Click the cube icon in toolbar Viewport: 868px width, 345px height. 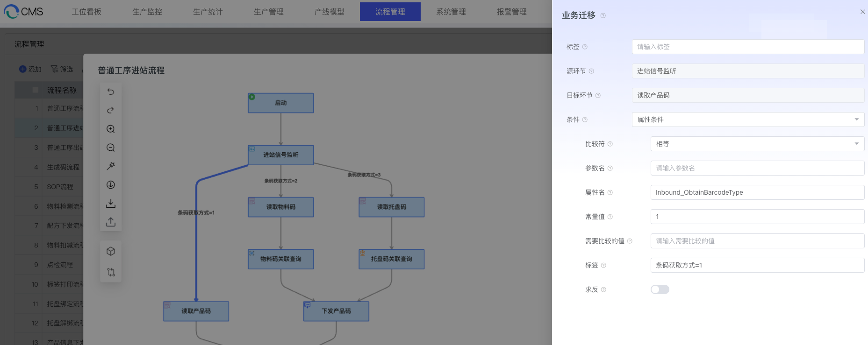coord(111,251)
